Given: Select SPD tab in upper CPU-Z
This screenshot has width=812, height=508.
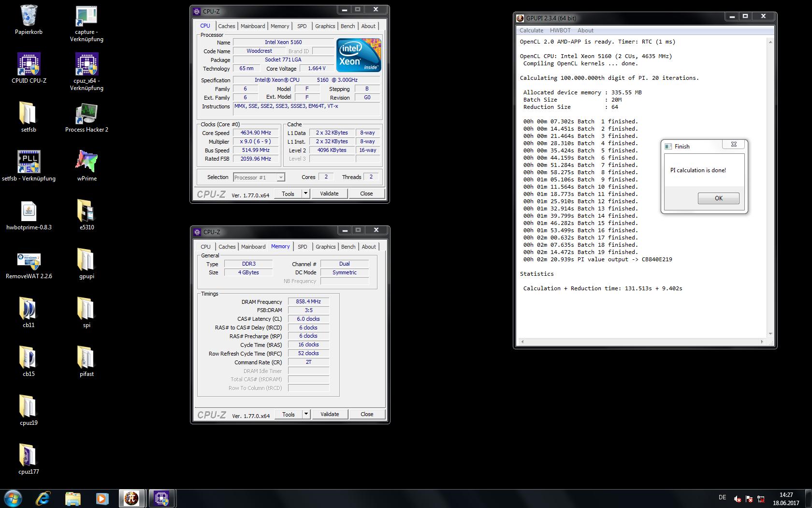Looking at the screenshot, I should point(302,26).
